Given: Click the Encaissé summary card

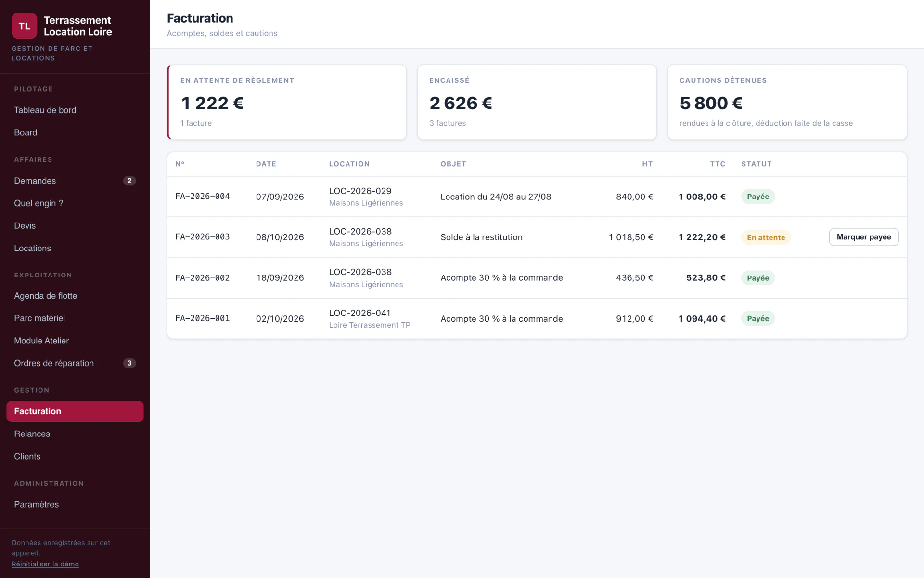Looking at the screenshot, I should pyautogui.click(x=537, y=102).
